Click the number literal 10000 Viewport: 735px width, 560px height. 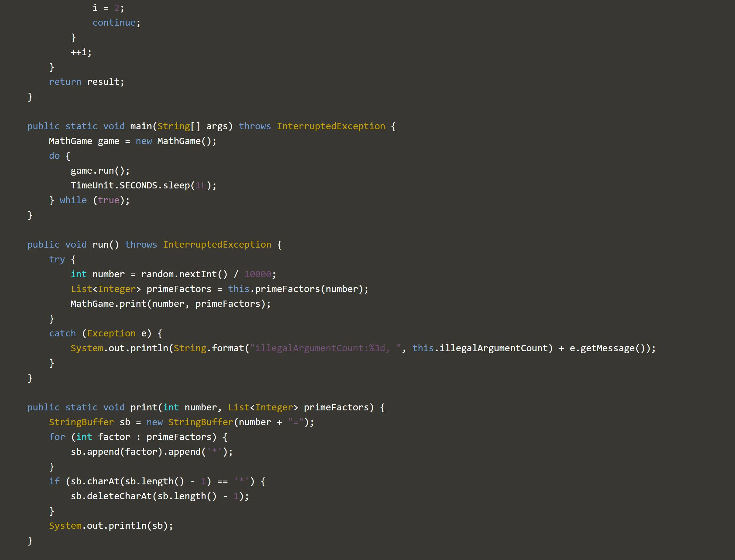pos(257,274)
